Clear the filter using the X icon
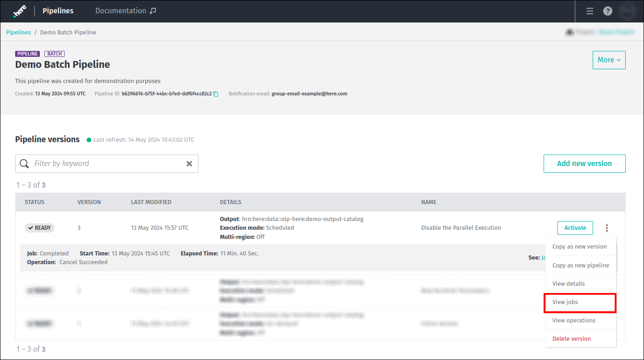The width and height of the screenshot is (644, 360). tap(189, 163)
